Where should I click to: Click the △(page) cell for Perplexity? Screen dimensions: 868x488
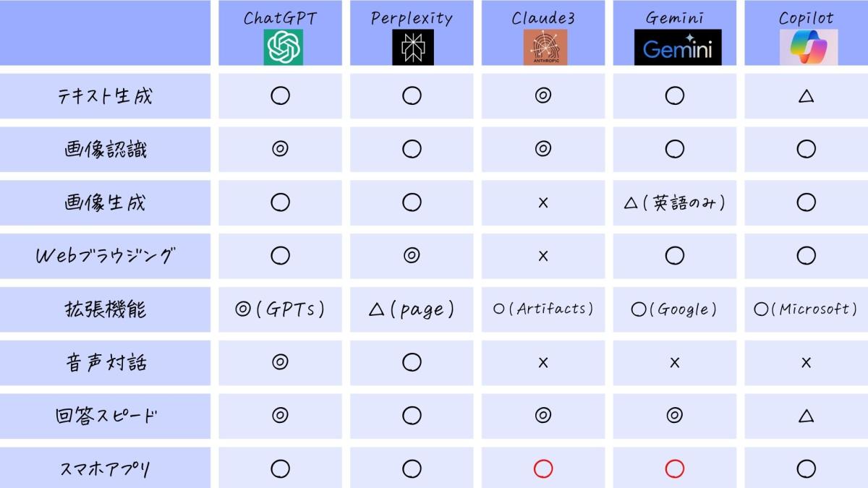tap(412, 309)
